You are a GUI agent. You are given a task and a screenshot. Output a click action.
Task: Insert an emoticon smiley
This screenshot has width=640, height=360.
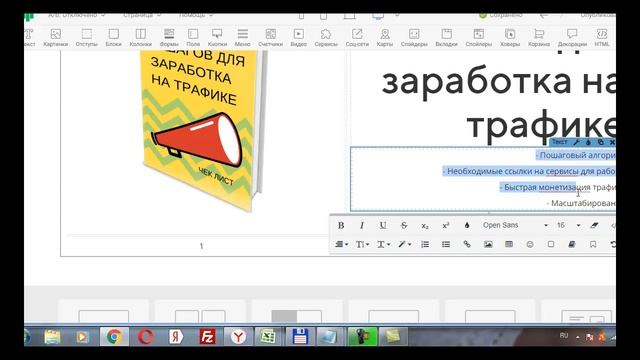tap(530, 244)
